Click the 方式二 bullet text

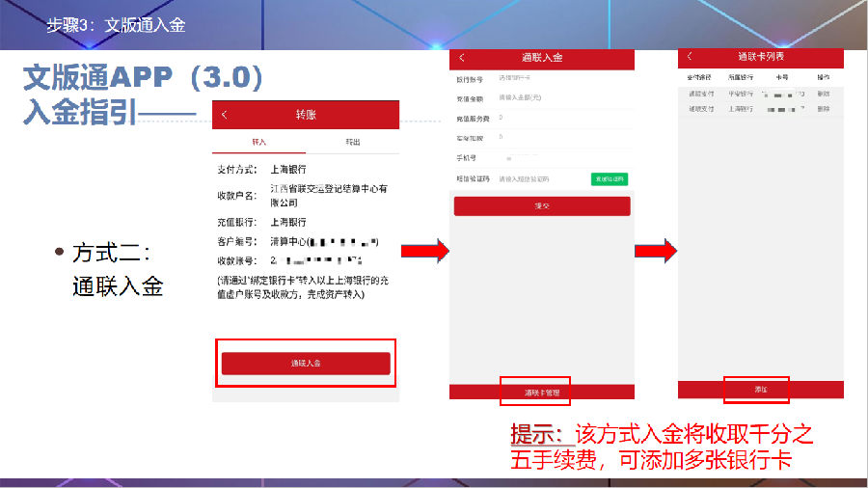pyautogui.click(x=111, y=254)
